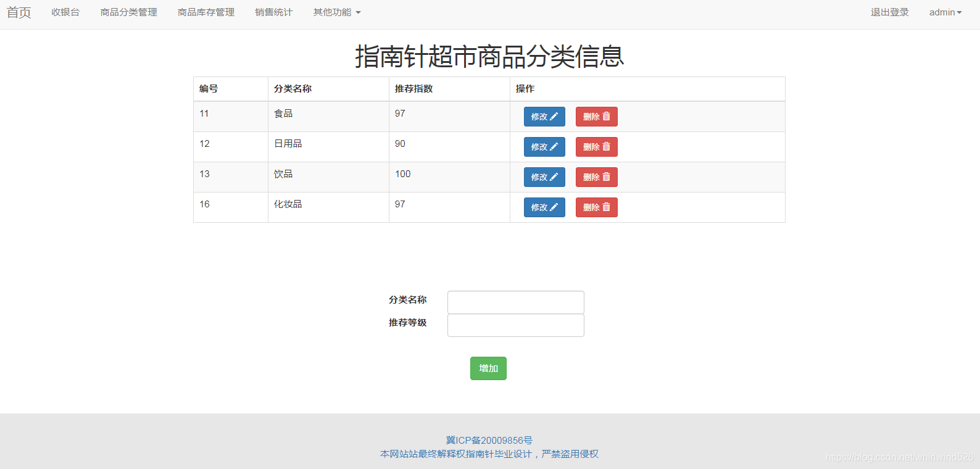This screenshot has width=980, height=469.
Task: Open the 冀ICP备20009856号 footer link
Action: [489, 440]
